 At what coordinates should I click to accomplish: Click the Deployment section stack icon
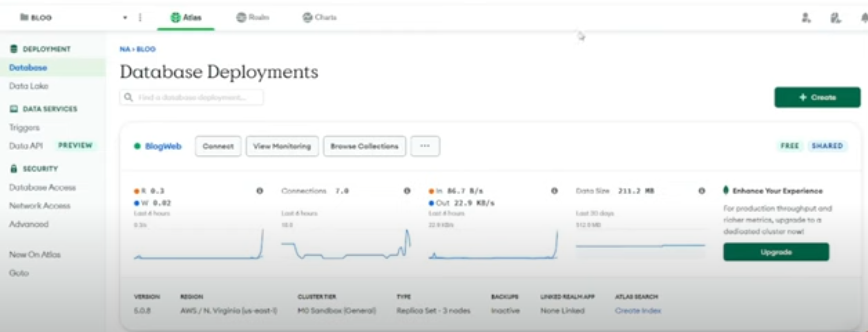[x=14, y=49]
